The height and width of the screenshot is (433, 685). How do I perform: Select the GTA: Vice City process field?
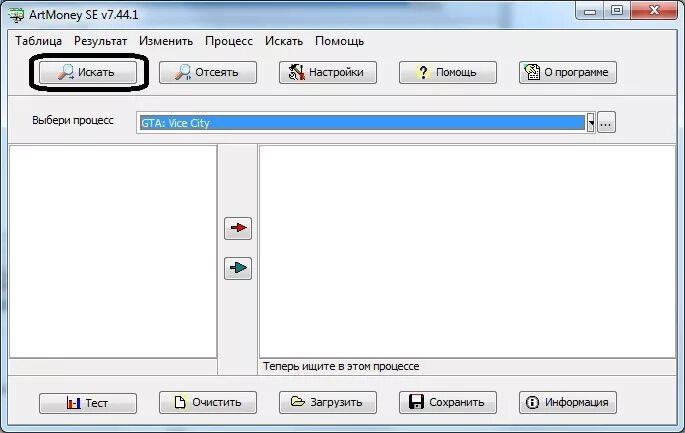[x=362, y=123]
